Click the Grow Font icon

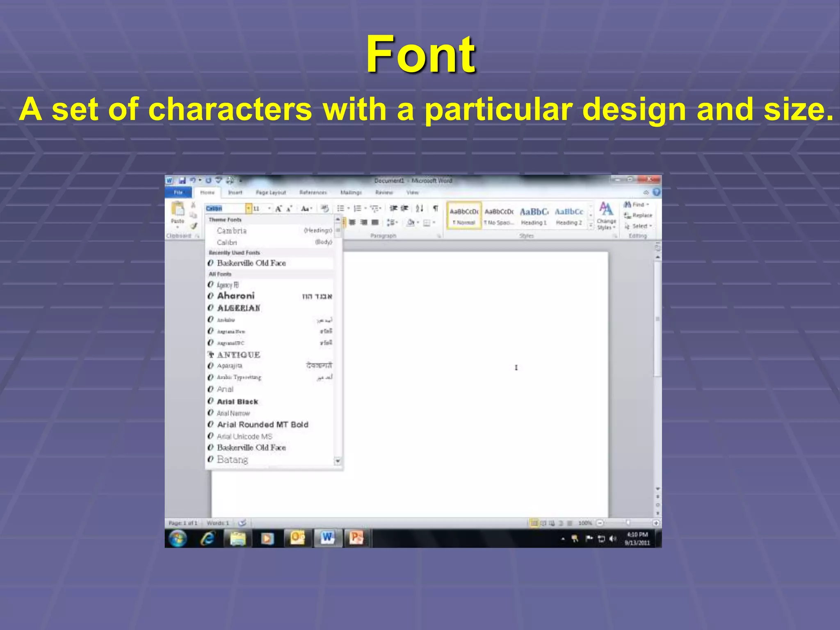pyautogui.click(x=278, y=209)
